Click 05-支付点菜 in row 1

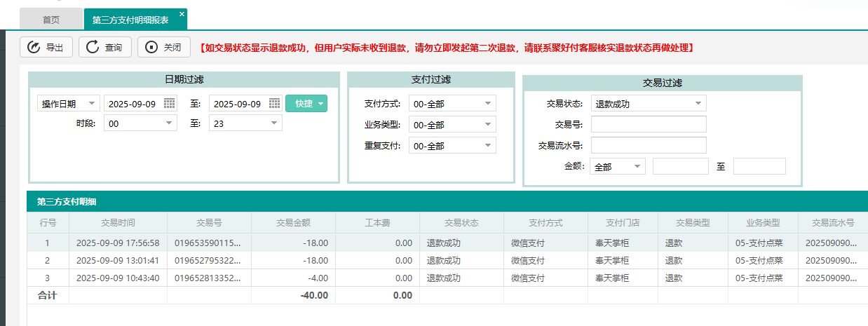click(759, 243)
